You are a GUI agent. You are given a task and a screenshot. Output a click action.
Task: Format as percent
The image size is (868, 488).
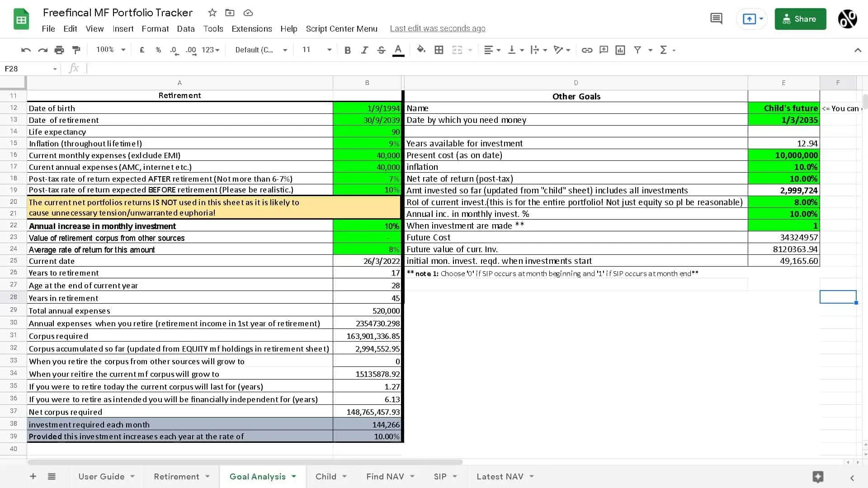tap(158, 50)
